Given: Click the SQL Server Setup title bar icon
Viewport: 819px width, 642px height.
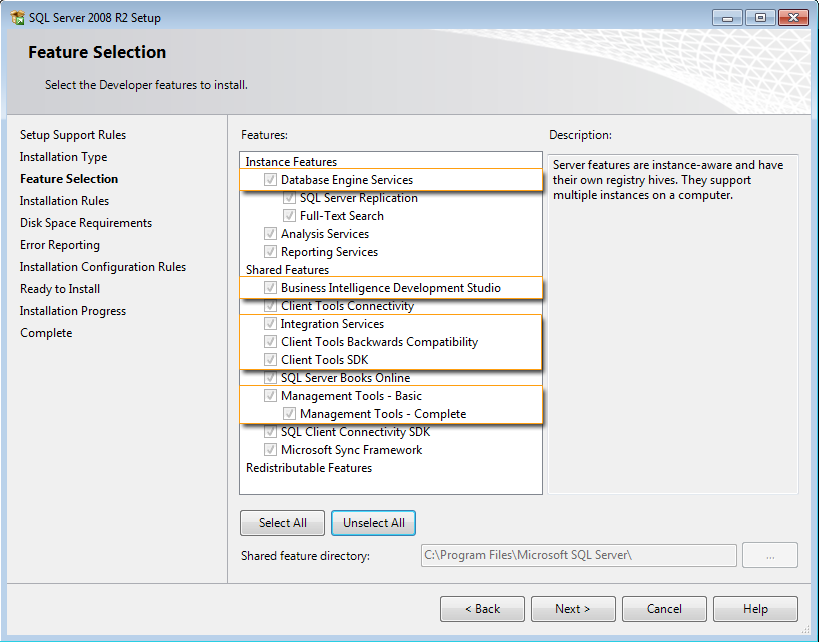Looking at the screenshot, I should (17, 18).
